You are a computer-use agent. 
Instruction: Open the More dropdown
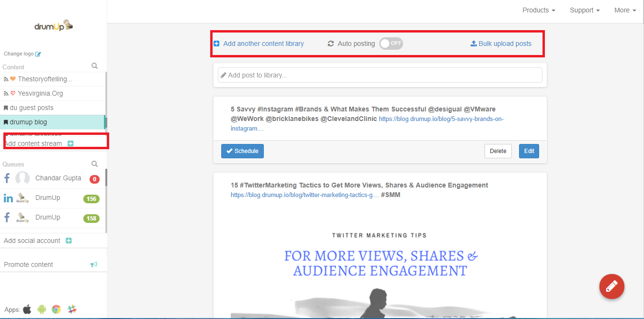coord(625,10)
